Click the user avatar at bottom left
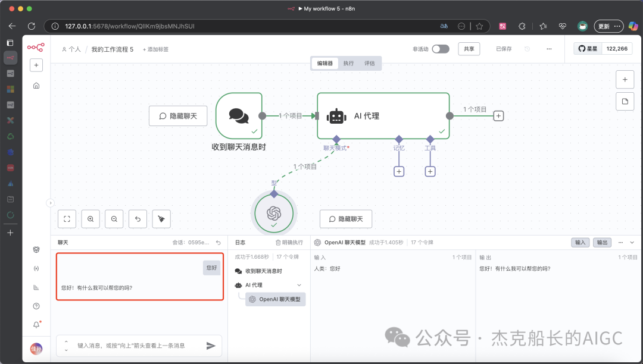This screenshot has width=643, height=364. [36, 349]
